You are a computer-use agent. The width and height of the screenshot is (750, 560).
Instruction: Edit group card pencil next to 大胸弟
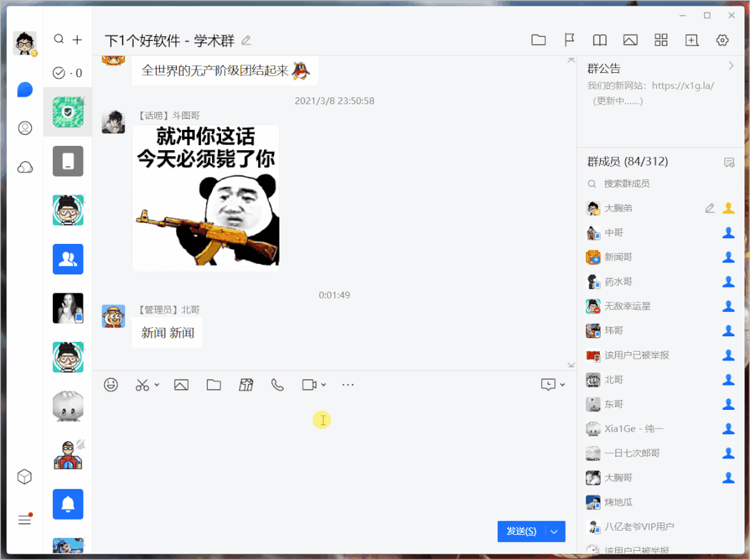(x=710, y=208)
